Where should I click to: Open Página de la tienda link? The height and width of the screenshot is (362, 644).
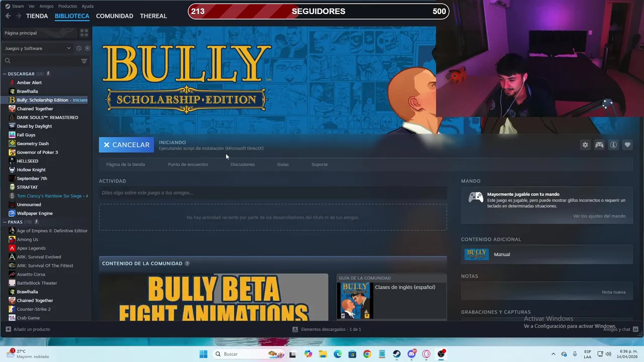pos(125,164)
